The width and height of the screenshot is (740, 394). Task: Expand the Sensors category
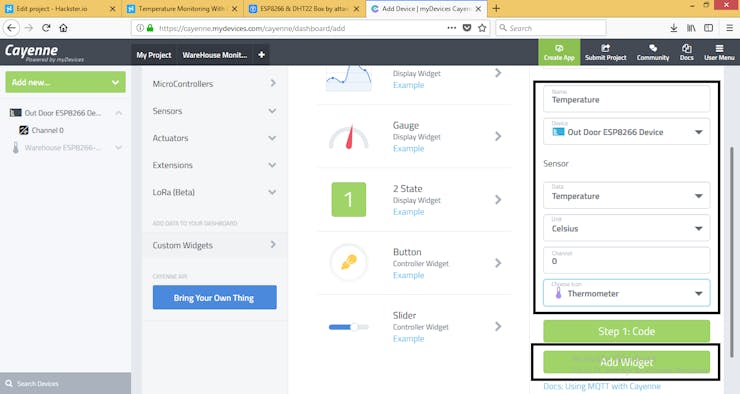215,111
